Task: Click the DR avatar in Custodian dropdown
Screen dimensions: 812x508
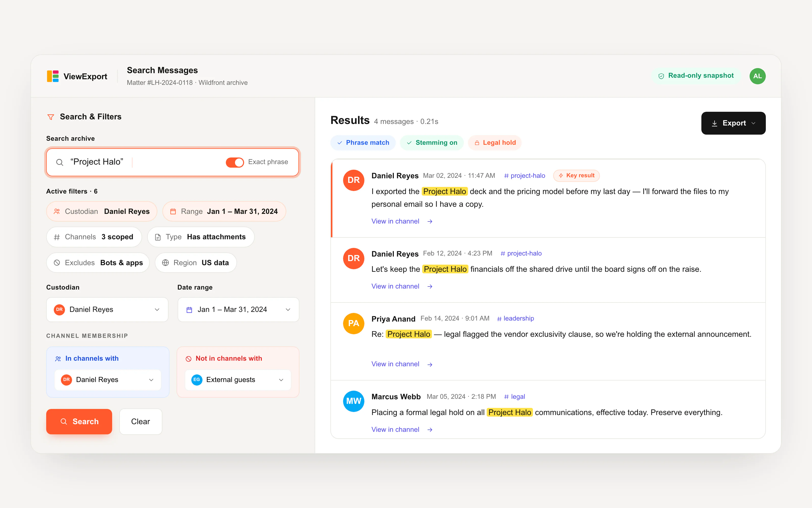Action: pos(59,309)
